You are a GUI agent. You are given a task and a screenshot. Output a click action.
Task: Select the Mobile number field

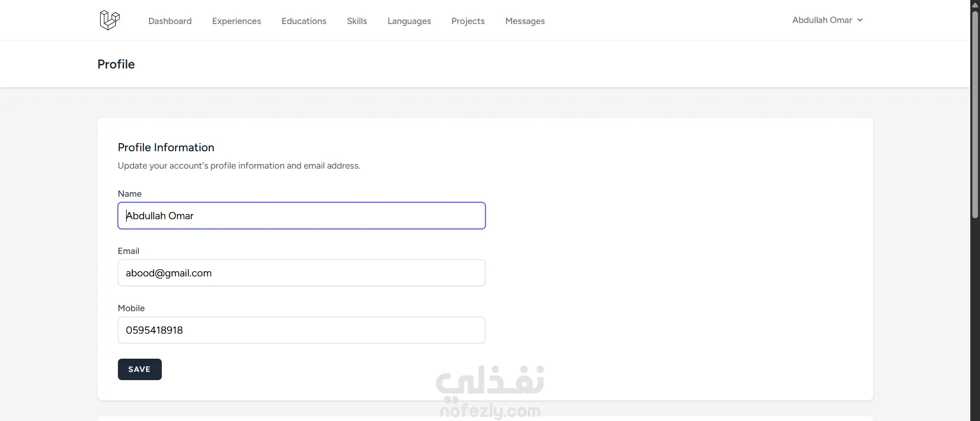(301, 330)
